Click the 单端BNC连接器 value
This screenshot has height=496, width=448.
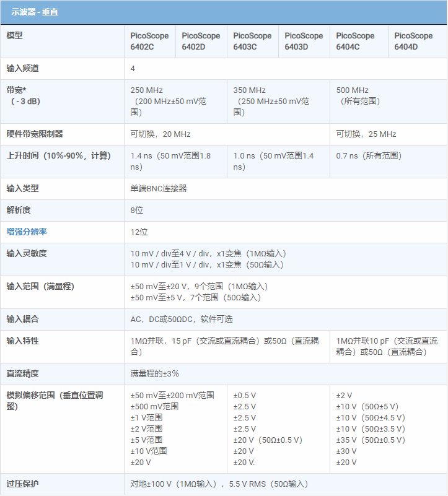tap(159, 188)
